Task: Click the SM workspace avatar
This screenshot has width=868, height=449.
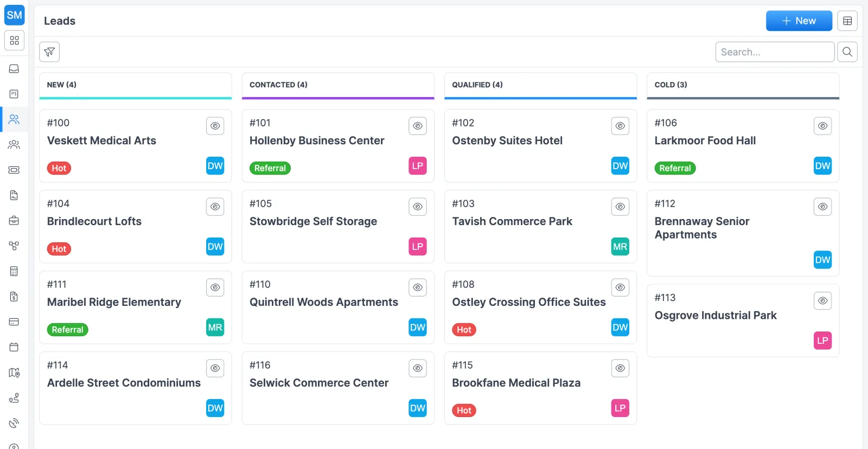Action: pos(14,15)
